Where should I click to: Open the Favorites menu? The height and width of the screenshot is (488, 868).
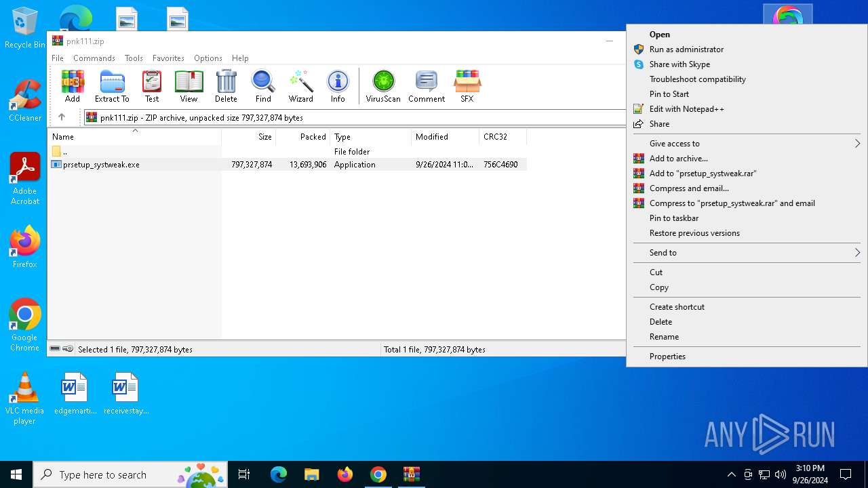click(168, 58)
